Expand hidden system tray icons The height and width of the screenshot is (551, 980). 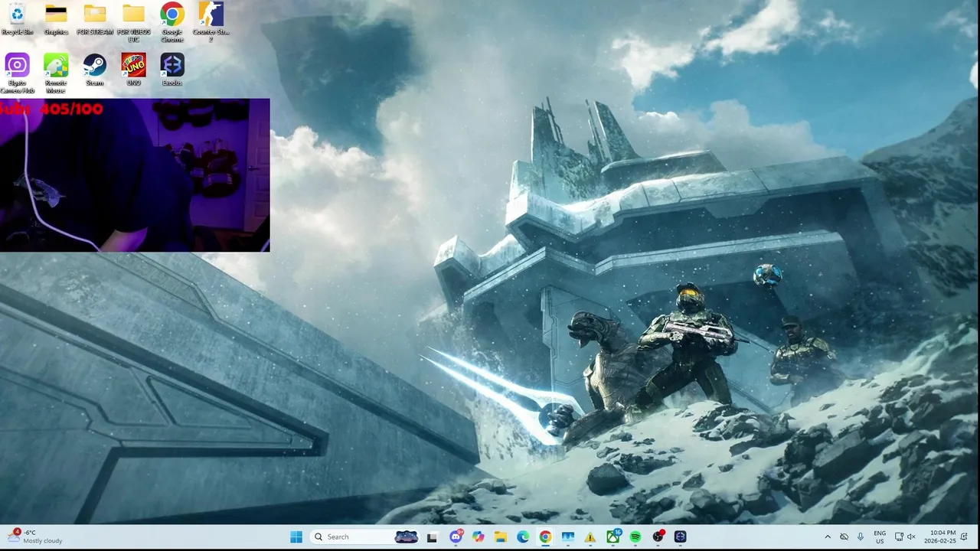[x=828, y=536]
